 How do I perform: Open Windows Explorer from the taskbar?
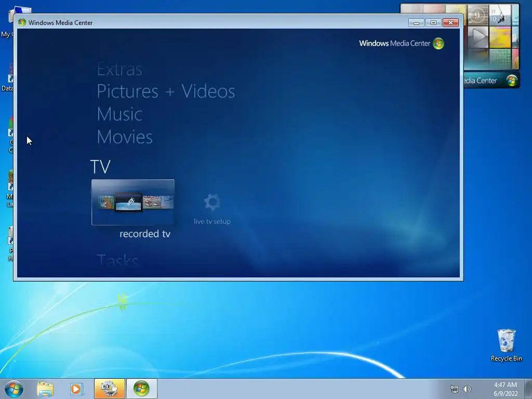tap(45, 389)
